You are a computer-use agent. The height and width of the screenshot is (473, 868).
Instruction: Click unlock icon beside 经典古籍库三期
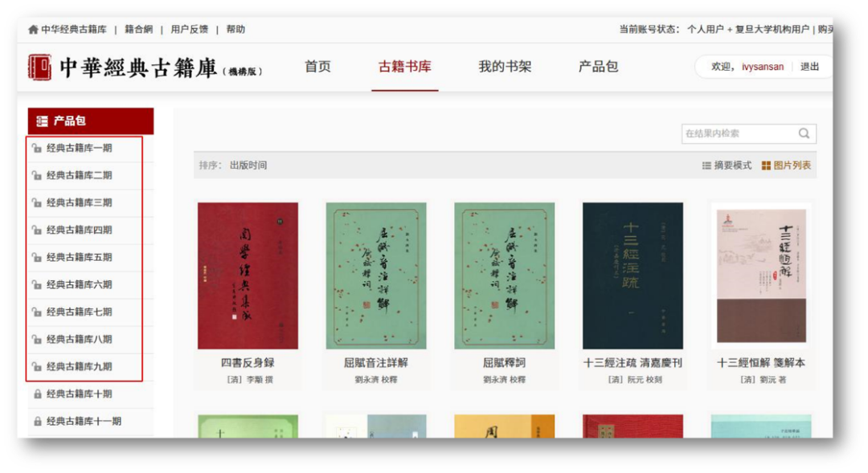37,202
